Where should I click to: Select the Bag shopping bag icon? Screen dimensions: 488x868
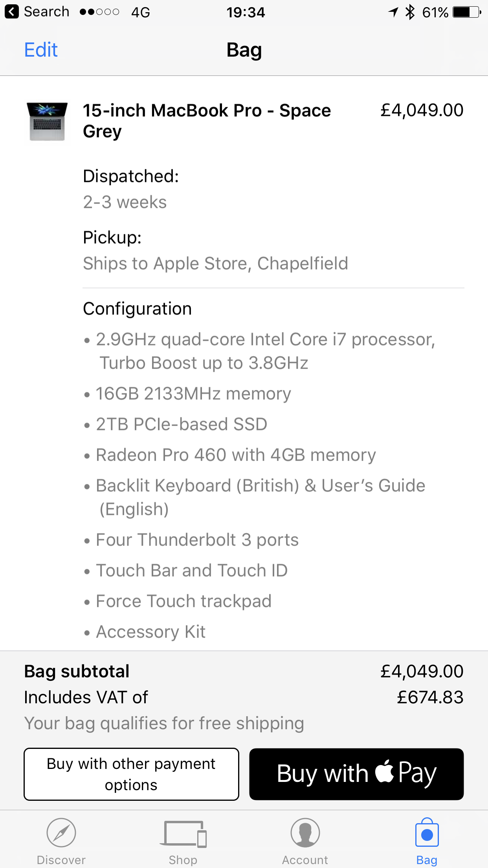click(x=427, y=832)
